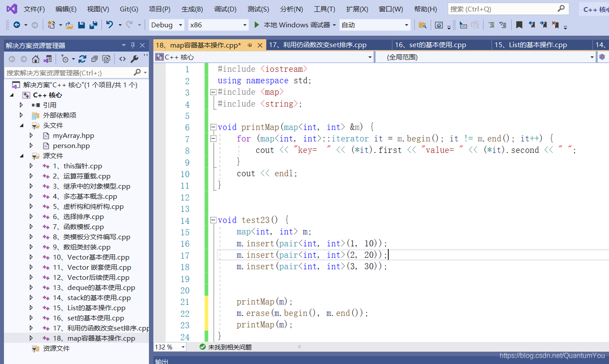The image size is (609, 364).
Task: Click Show All Files icon in Solution Explorer
Action: pos(106,59)
